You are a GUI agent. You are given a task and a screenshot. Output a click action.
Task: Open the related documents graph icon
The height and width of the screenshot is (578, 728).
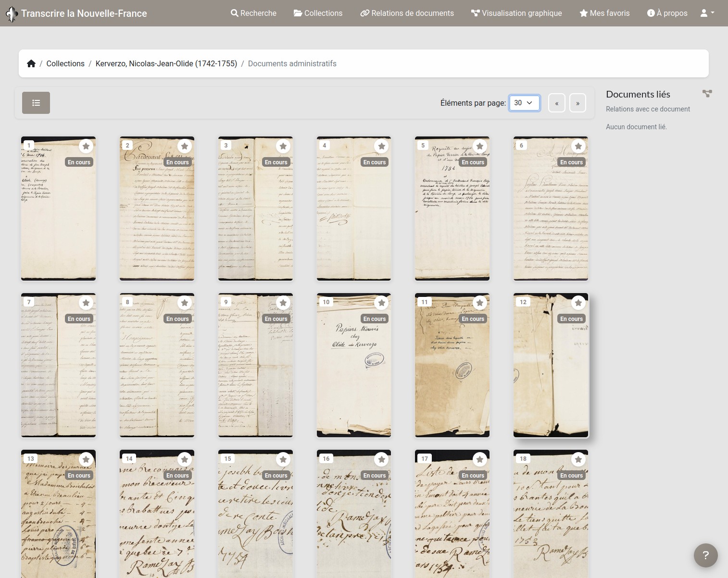click(707, 94)
